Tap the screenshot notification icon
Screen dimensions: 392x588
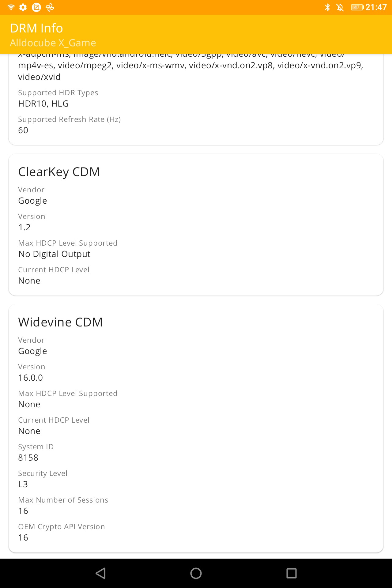36,7
